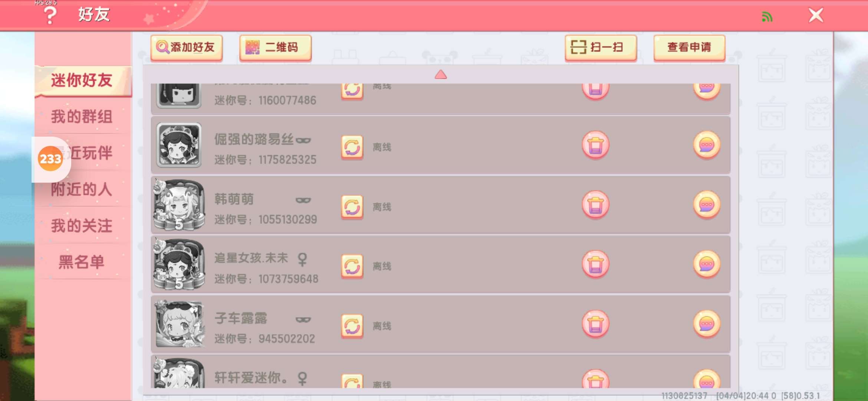The height and width of the screenshot is (401, 868).
Task: Refresh status icon for 韩萌萌
Action: pyautogui.click(x=352, y=206)
